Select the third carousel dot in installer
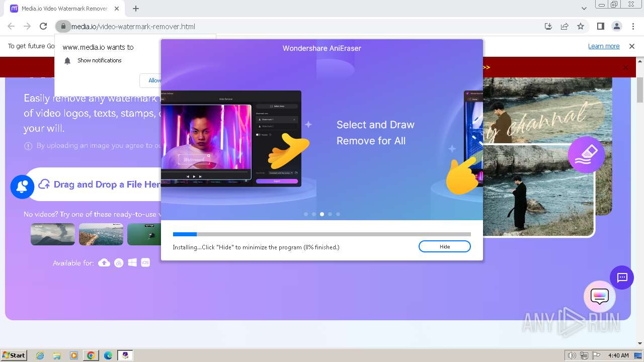The width and height of the screenshot is (644, 362). pos(322,214)
